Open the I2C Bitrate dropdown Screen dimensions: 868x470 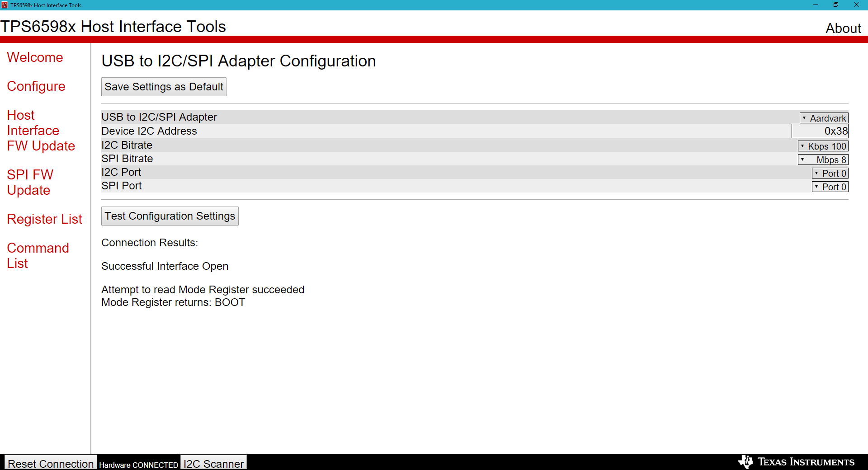tap(823, 146)
